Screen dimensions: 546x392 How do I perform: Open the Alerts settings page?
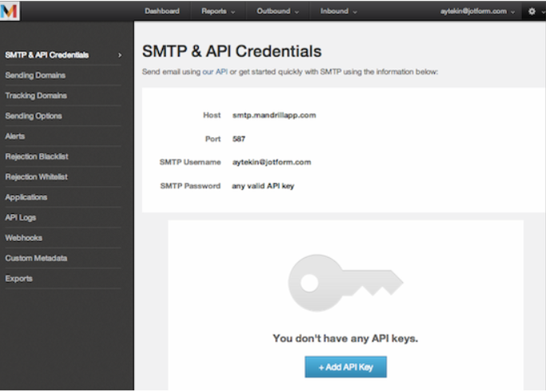[15, 137]
